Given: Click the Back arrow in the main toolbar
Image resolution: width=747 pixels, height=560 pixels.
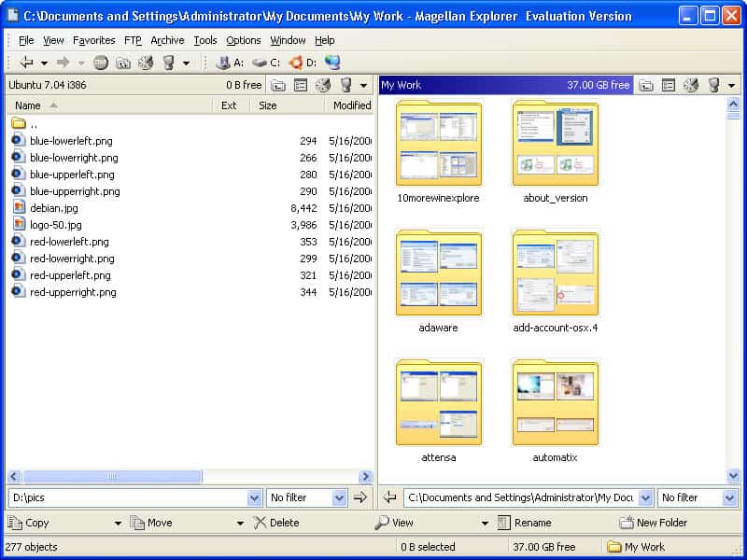Looking at the screenshot, I should click(x=26, y=63).
